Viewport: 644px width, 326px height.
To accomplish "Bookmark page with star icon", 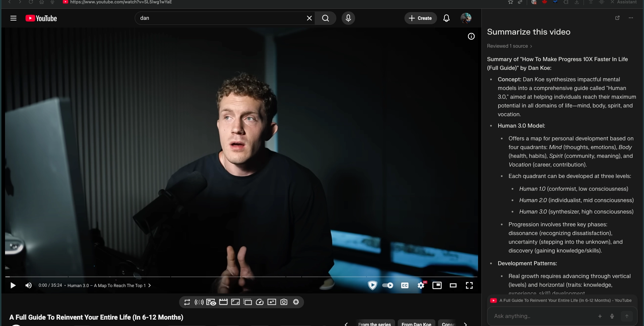I will (x=511, y=2).
